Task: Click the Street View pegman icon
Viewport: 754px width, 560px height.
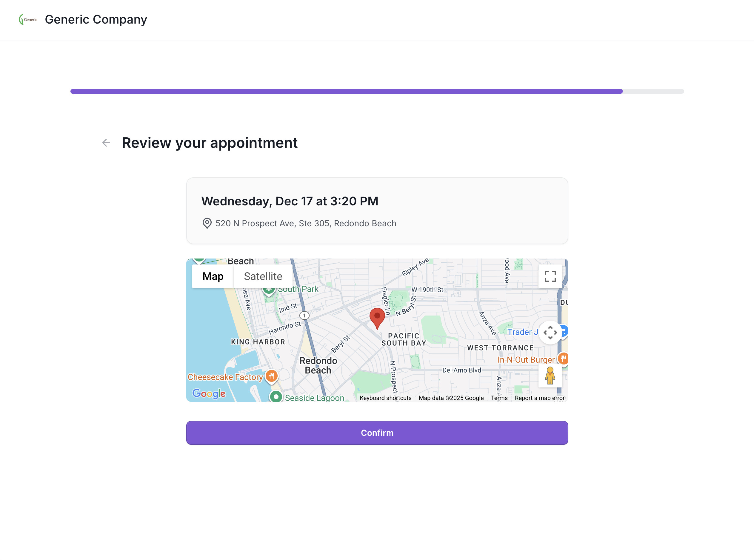Action: pos(550,376)
